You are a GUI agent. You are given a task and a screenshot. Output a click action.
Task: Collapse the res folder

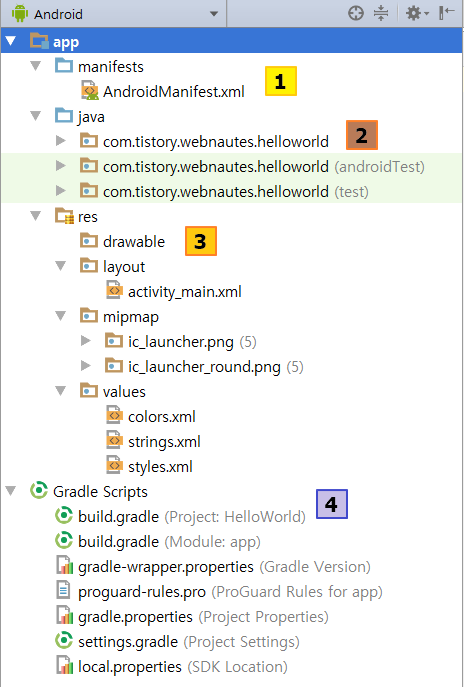[x=35, y=216]
